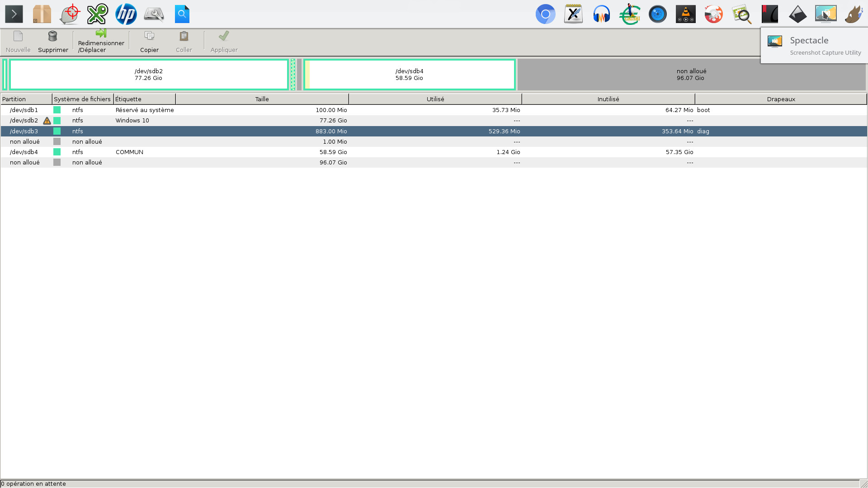Screen dimensions: 868x488
Task: Launch the Grisbi accounting application
Action: point(630,14)
